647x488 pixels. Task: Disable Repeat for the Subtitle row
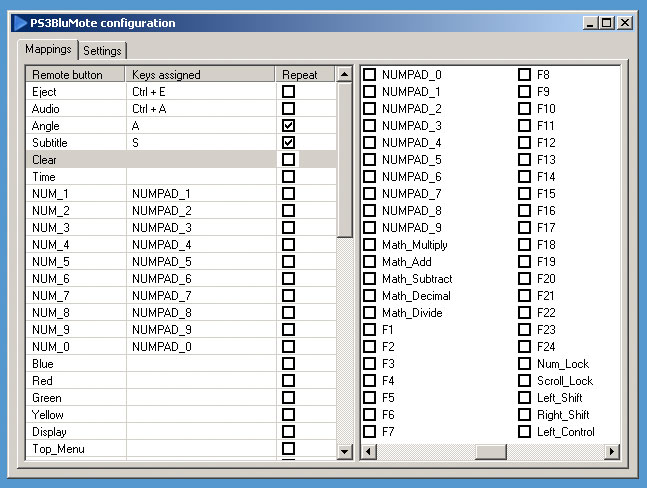click(288, 143)
